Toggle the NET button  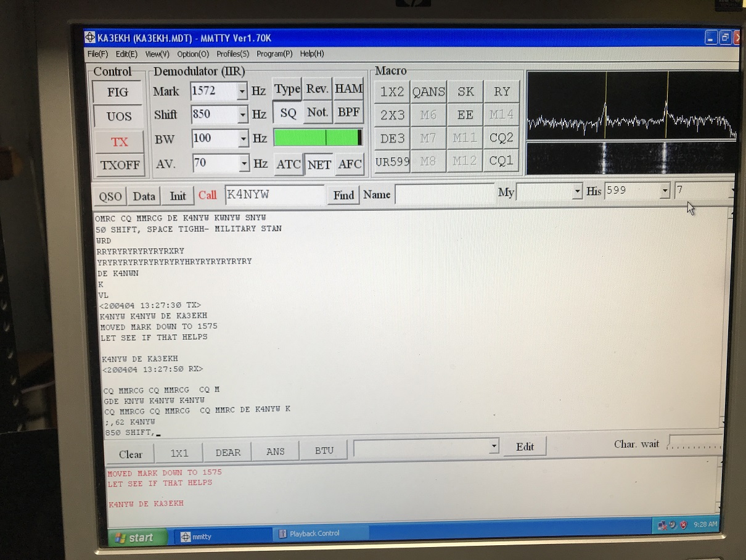319,164
